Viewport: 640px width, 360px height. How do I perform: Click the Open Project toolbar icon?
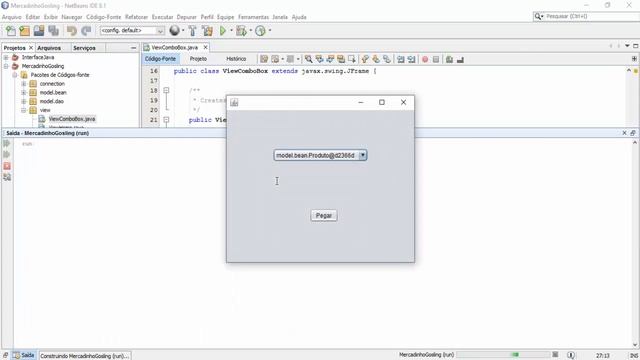(39, 31)
